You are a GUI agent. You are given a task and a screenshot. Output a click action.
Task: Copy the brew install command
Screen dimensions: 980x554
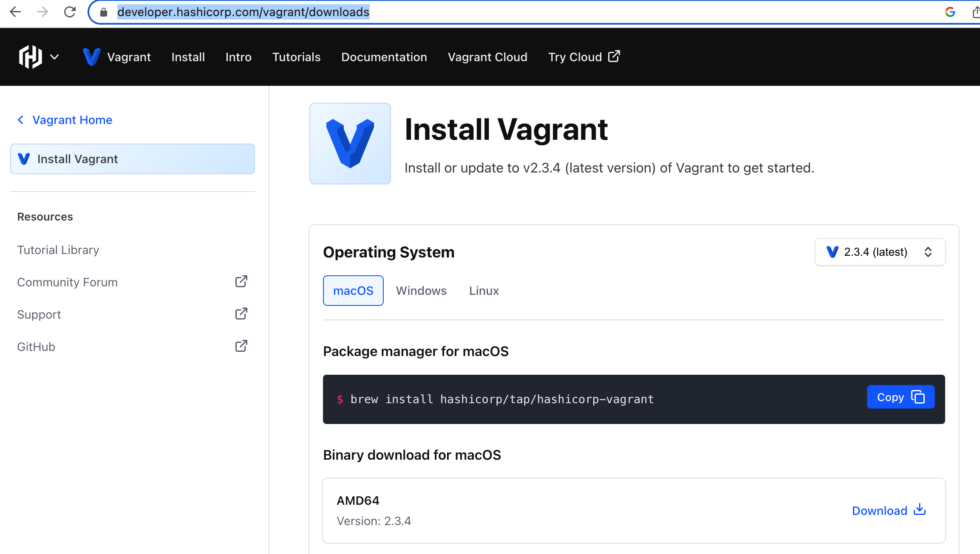point(901,397)
